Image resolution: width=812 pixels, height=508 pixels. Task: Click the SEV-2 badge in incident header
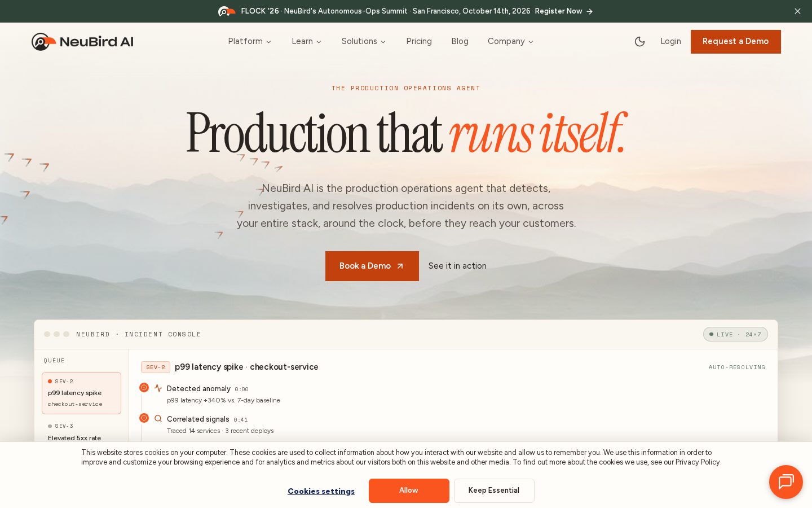[x=156, y=367]
